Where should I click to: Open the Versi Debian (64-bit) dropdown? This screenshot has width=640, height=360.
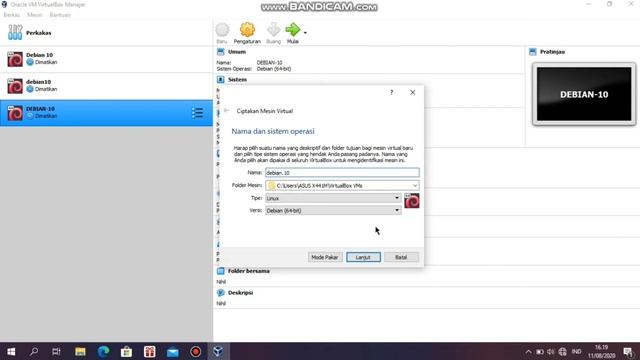(333, 211)
